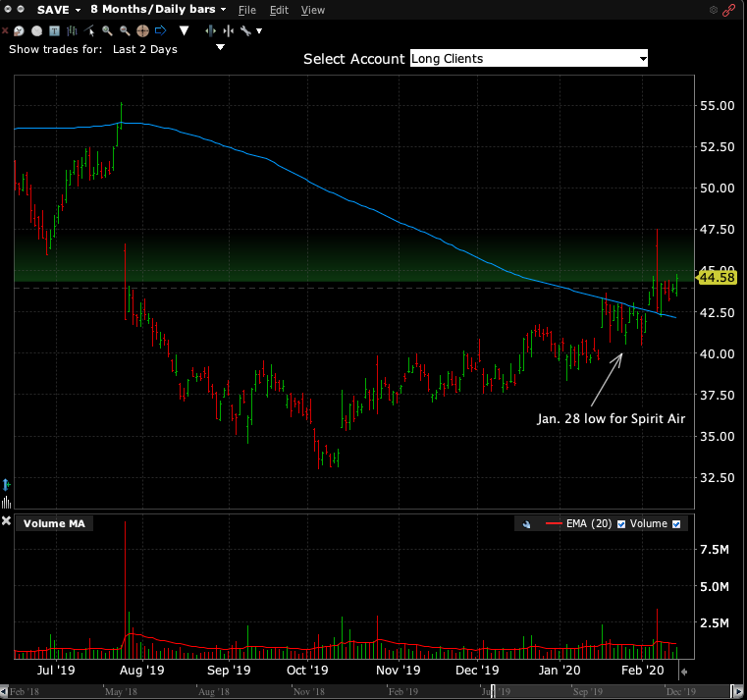The image size is (747, 700).
Task: Close the Volume MA panel with X
Action: pos(6,521)
